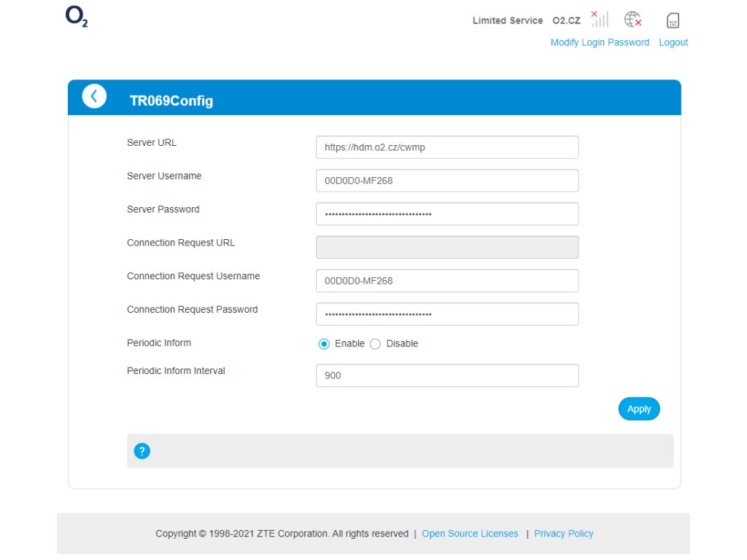Select the Disable radio button for Periodic Inform

pyautogui.click(x=376, y=344)
